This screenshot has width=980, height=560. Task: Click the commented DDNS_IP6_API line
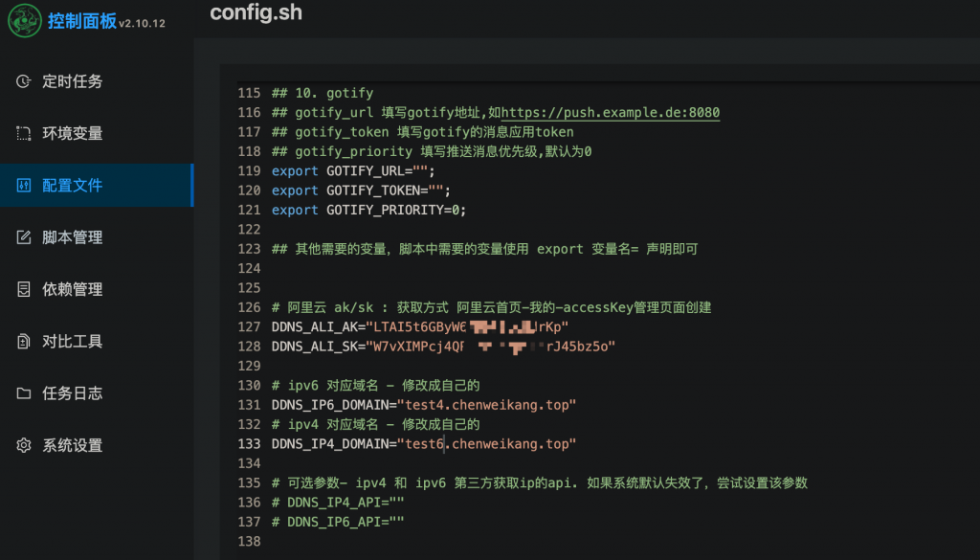click(338, 522)
